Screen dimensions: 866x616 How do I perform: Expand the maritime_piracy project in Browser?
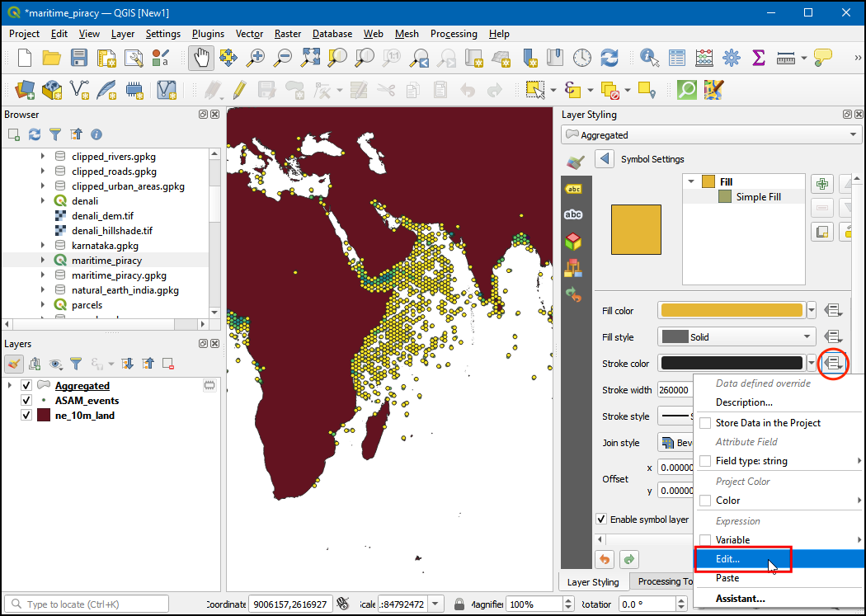[x=43, y=260]
